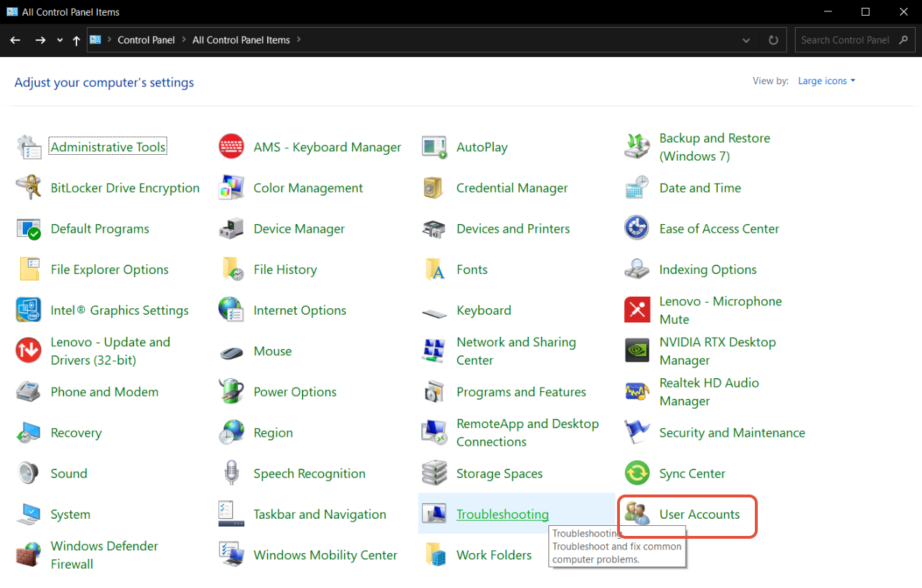Image resolution: width=922 pixels, height=588 pixels.
Task: Open the Taskbar and Navigation link
Action: (x=320, y=514)
